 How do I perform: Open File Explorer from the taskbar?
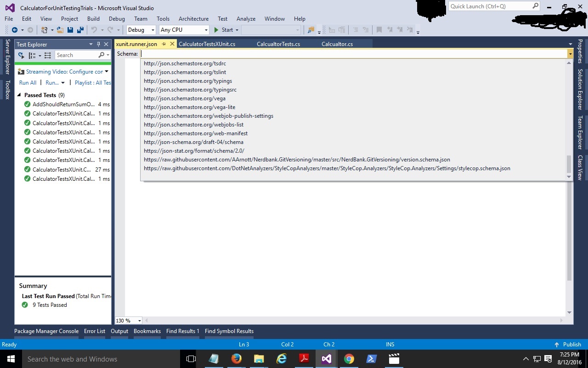coord(259,359)
